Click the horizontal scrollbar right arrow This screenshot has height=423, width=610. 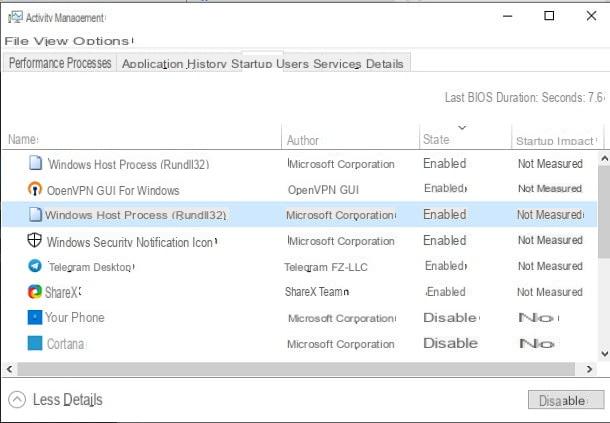tap(589, 369)
